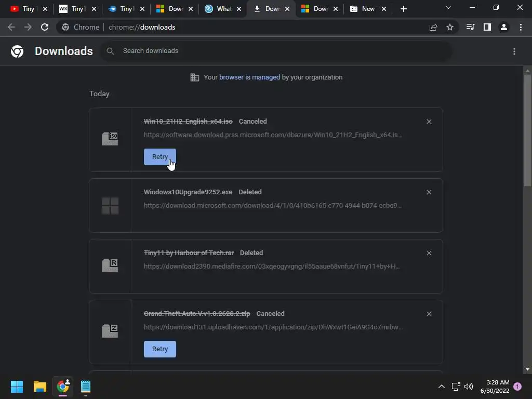Open Downloads page more actions menu

coord(514,51)
